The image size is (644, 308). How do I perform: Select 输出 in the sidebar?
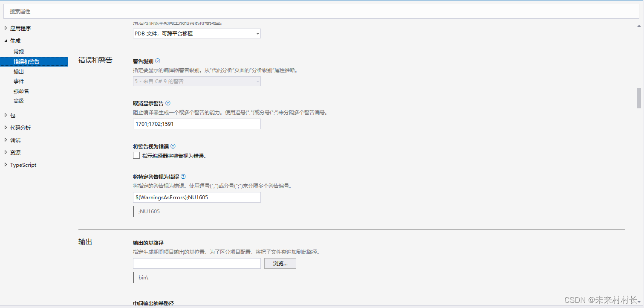tap(19, 71)
